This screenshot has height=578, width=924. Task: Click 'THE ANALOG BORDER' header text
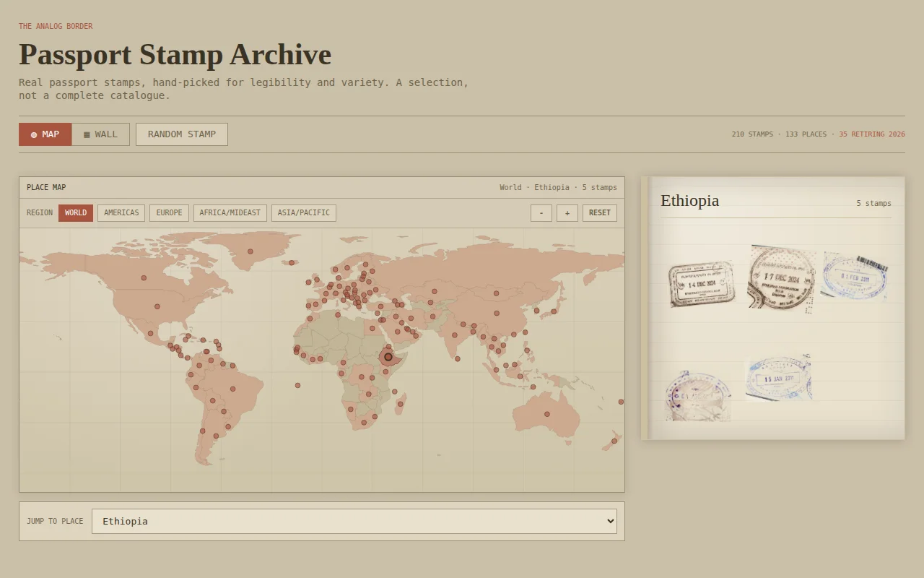56,27
